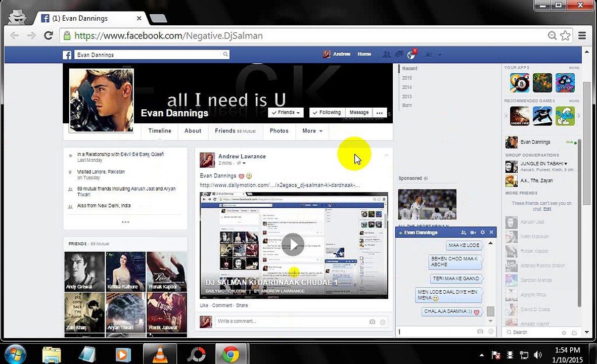Click the Share link under the post
The height and width of the screenshot is (364, 597).
point(242,305)
